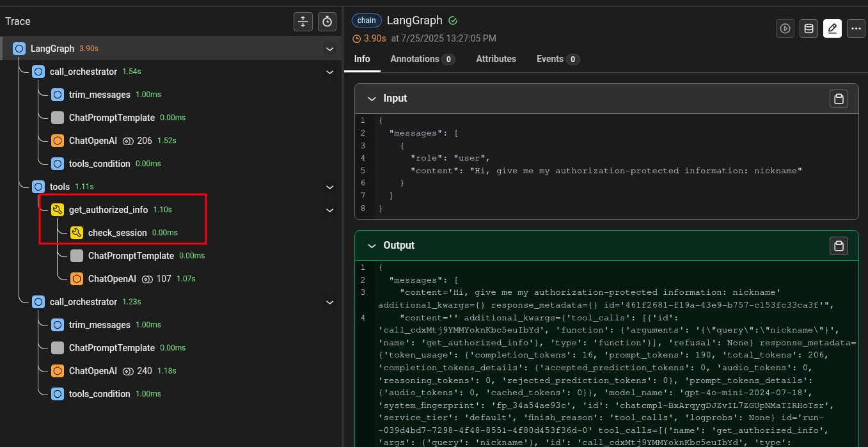868x447 pixels.
Task: Collapse the Output section chevron
Action: [x=371, y=246]
